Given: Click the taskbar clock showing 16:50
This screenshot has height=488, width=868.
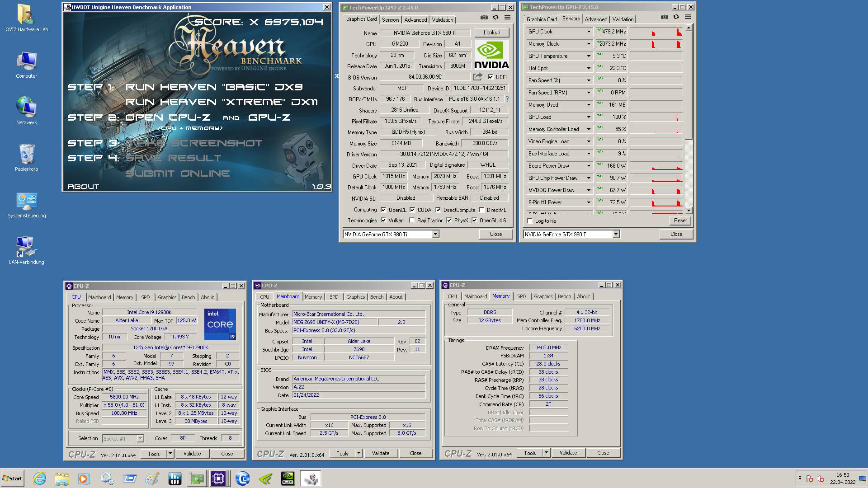Looking at the screenshot, I should click(842, 475).
